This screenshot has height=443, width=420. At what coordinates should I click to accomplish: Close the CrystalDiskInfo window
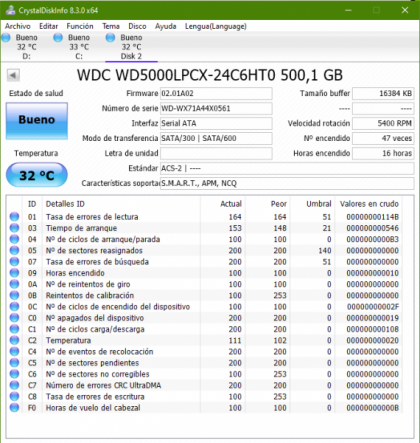tap(405, 10)
